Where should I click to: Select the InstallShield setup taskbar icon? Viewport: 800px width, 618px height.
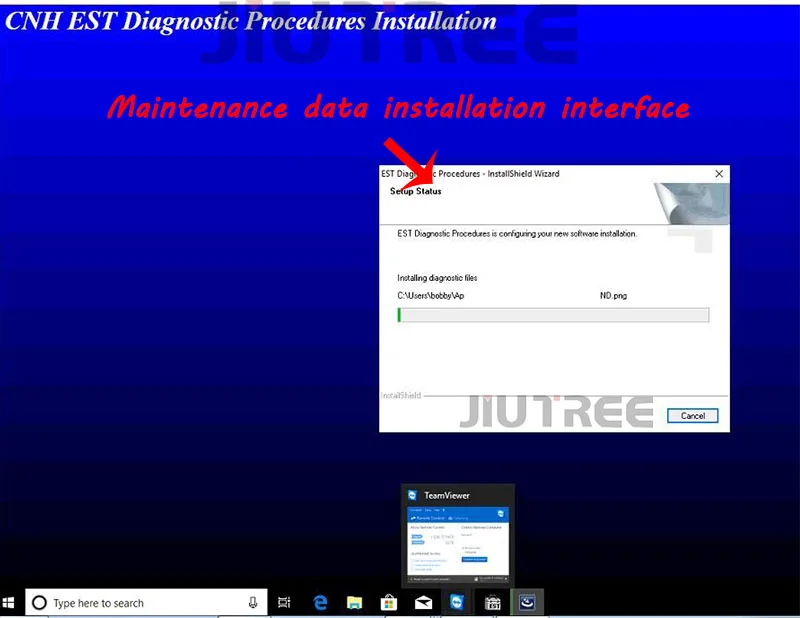[527, 603]
